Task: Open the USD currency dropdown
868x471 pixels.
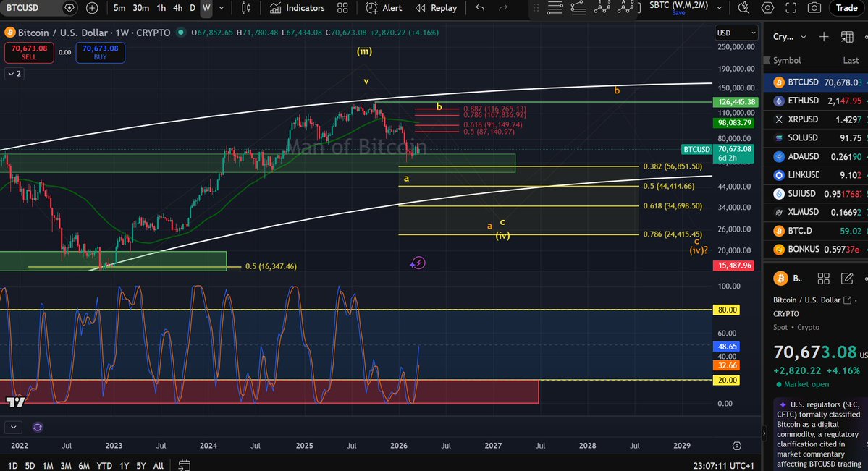Action: click(x=736, y=33)
